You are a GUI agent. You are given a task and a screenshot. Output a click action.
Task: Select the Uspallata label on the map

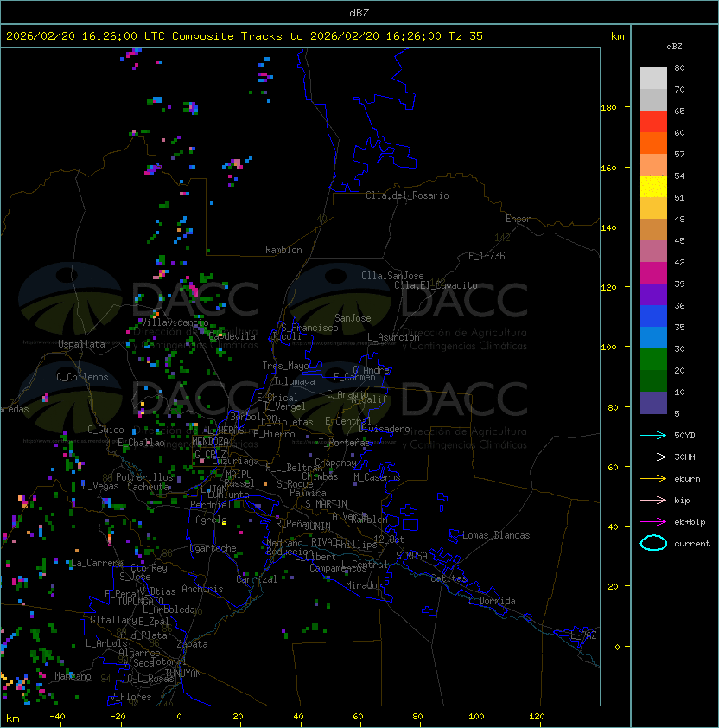pyautogui.click(x=81, y=344)
